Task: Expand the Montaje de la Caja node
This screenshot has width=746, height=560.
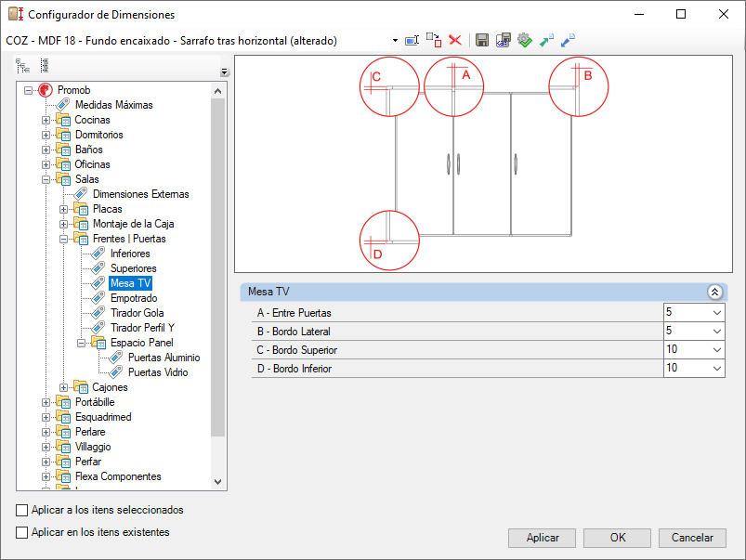Action: click(x=63, y=224)
